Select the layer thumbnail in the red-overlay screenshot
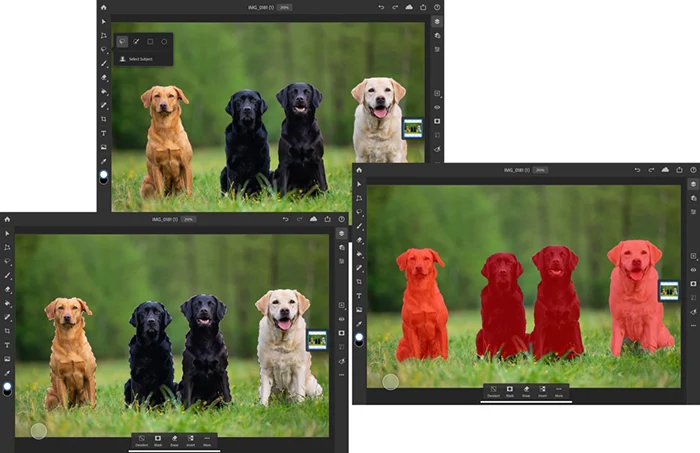Viewport: 700px width, 453px height. click(669, 291)
